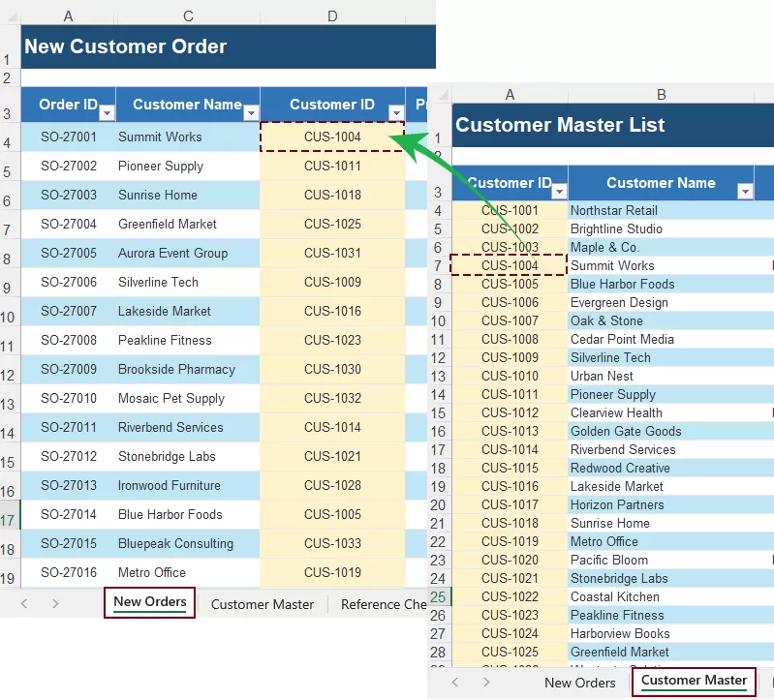
Task: Click order cell SO-27001
Action: pyautogui.click(x=69, y=137)
